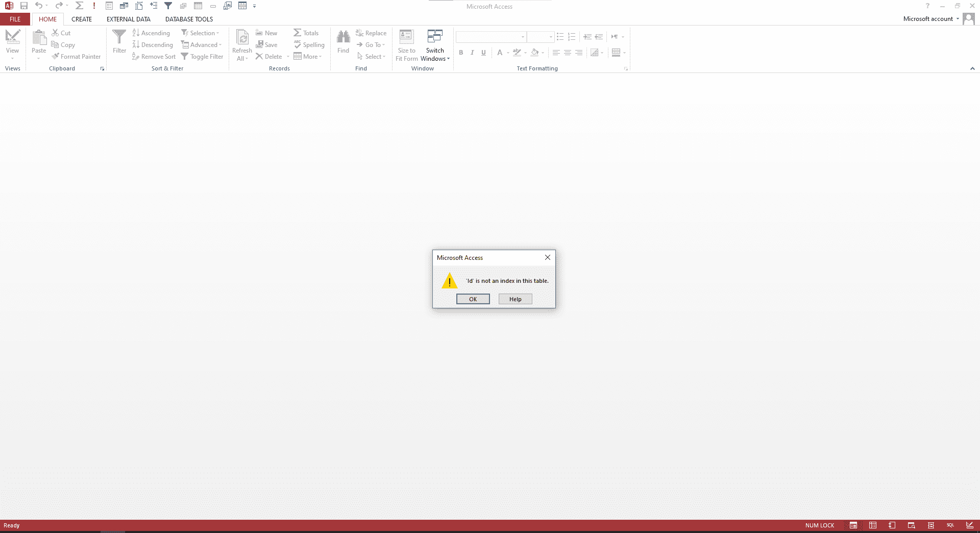Viewport: 980px width, 533px height.
Task: Select the Format Painter tool
Action: [76, 56]
